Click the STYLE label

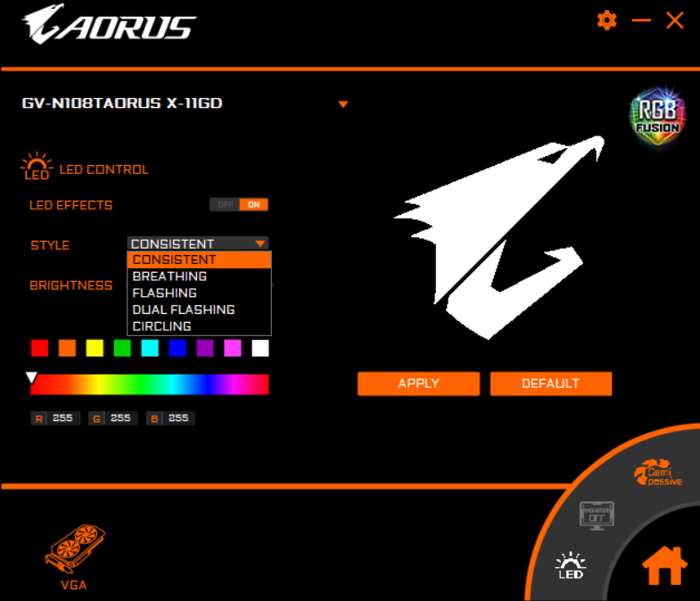point(50,245)
